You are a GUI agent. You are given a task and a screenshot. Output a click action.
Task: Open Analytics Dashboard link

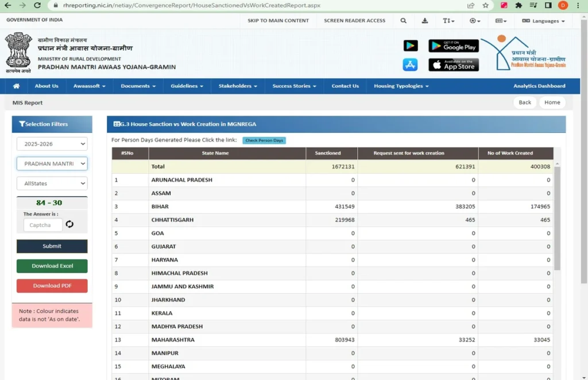[x=539, y=86]
